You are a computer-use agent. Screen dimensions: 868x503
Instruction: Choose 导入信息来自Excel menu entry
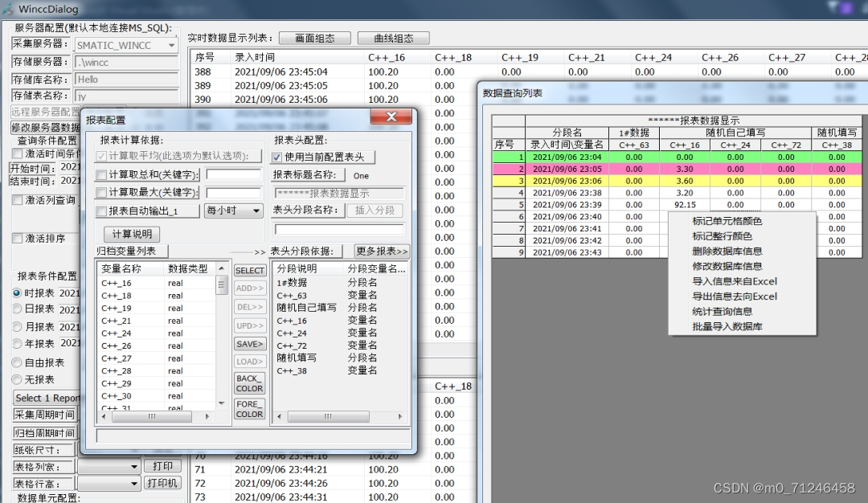click(735, 281)
